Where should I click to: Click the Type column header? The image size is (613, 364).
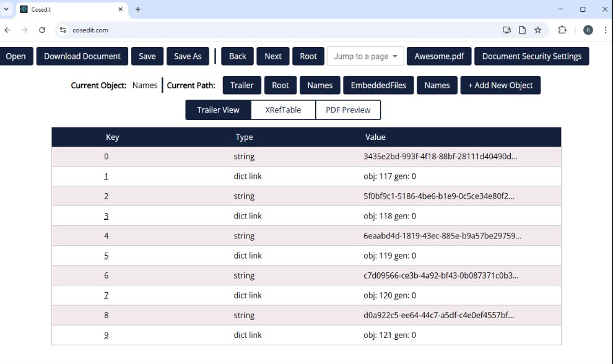click(244, 137)
